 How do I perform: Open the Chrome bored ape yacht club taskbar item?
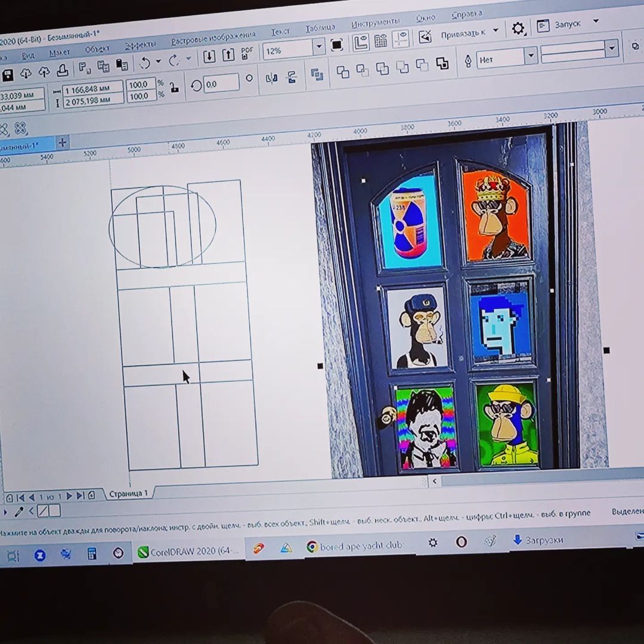point(355,546)
